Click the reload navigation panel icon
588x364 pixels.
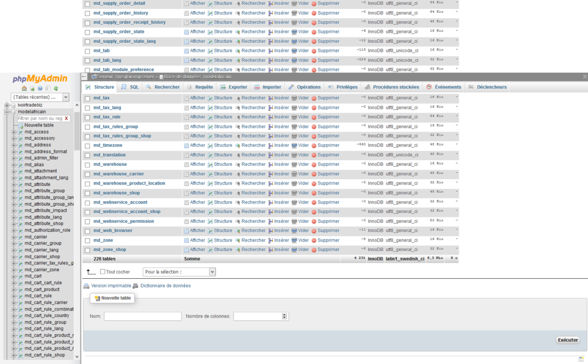coord(56,89)
